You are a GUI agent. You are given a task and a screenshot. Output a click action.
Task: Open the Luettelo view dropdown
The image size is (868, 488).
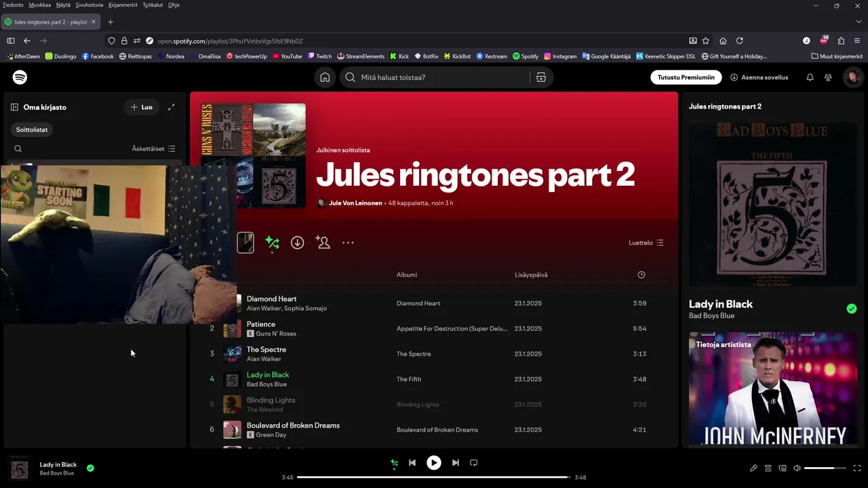click(646, 243)
